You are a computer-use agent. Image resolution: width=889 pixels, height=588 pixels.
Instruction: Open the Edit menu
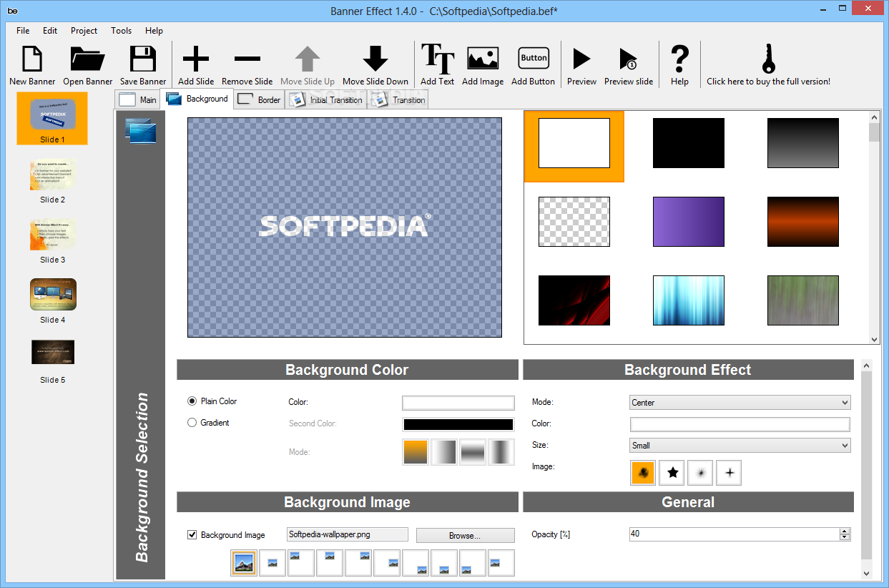(50, 31)
